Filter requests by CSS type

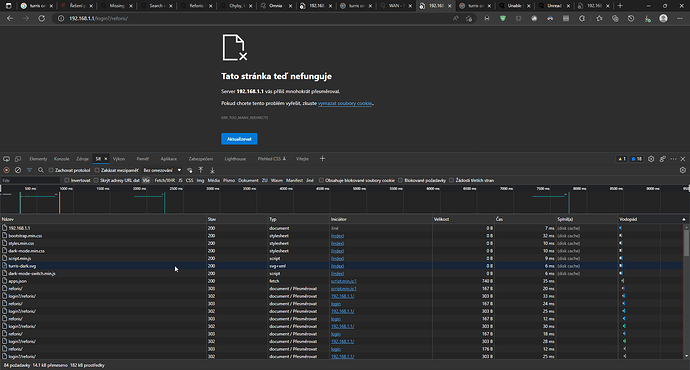coord(190,180)
